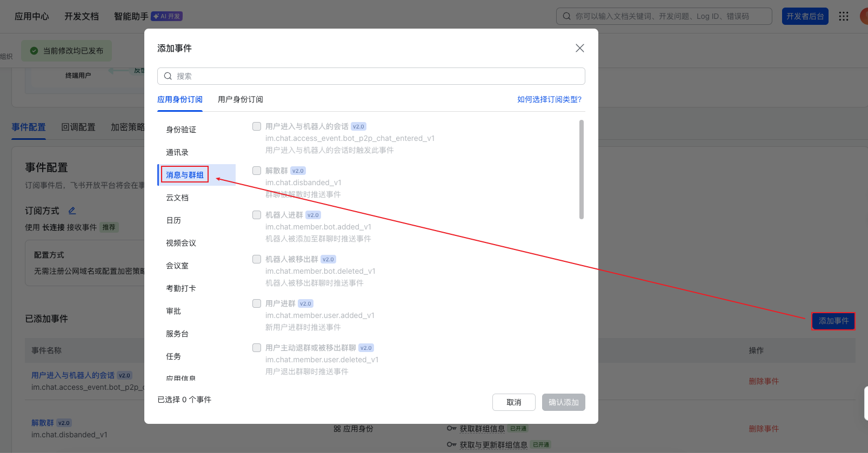868x453 pixels.
Task: Open 用户进入与机器人的会话 link in events table
Action: pos(73,375)
